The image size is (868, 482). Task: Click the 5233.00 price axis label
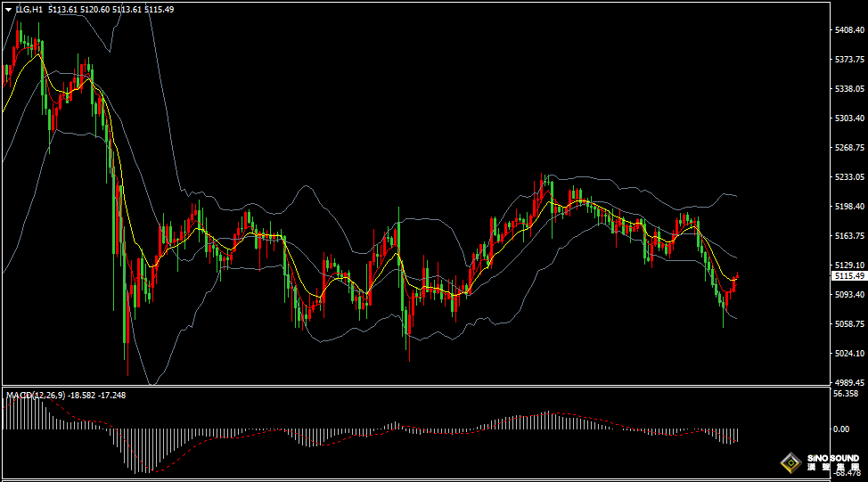click(x=848, y=177)
